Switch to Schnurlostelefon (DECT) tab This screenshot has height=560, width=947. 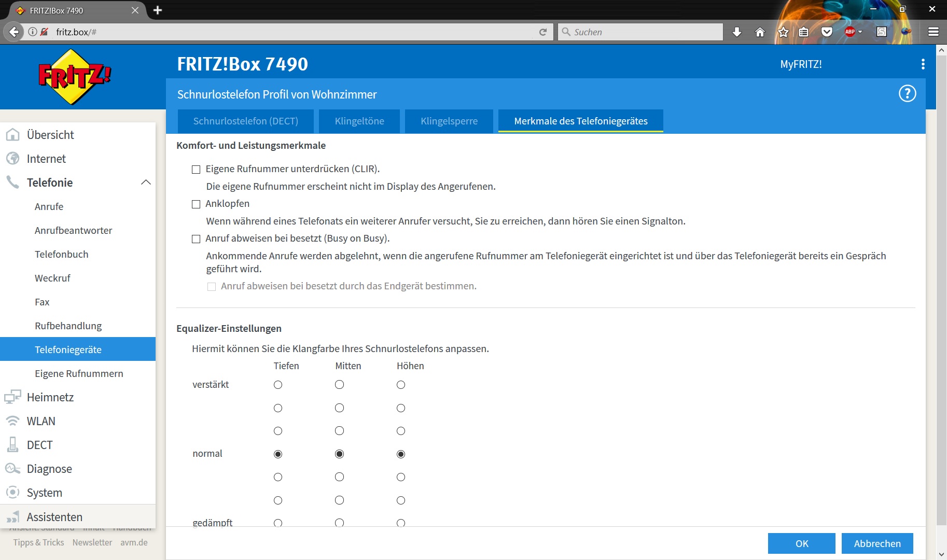pos(245,121)
